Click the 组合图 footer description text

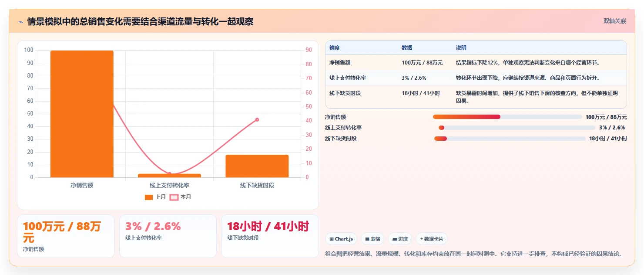coord(475,254)
